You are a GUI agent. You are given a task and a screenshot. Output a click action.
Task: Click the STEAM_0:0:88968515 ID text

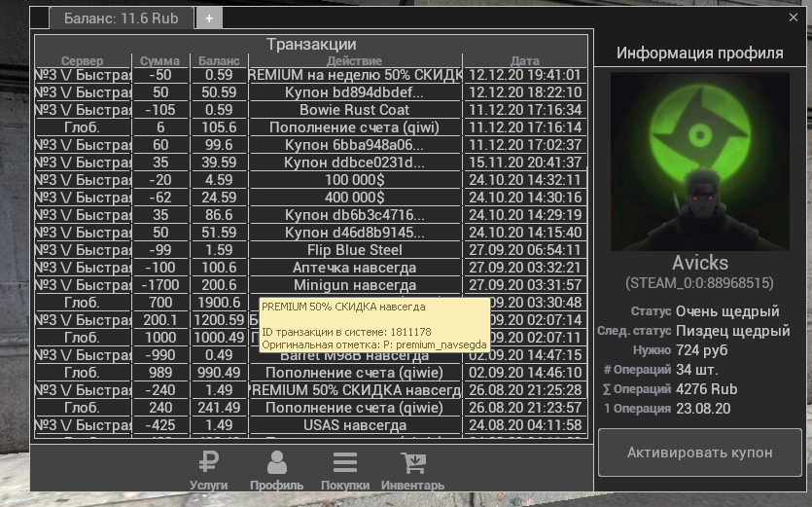point(699,283)
